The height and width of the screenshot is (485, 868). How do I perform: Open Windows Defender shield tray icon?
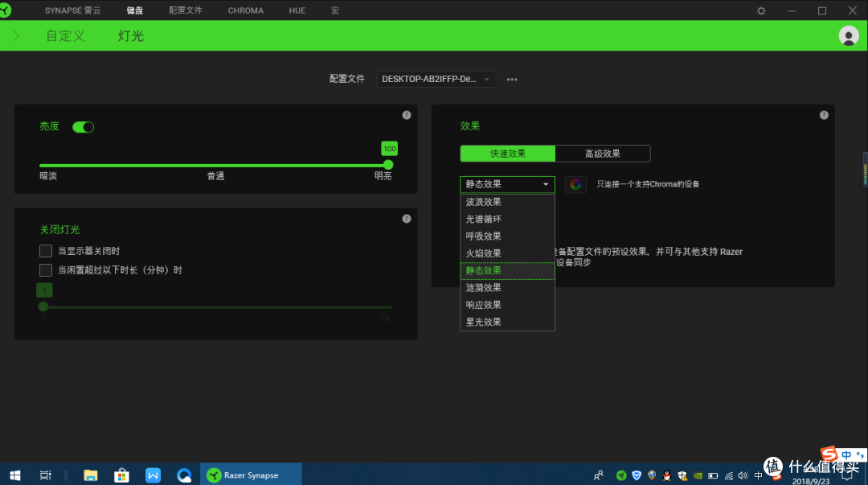pyautogui.click(x=682, y=475)
